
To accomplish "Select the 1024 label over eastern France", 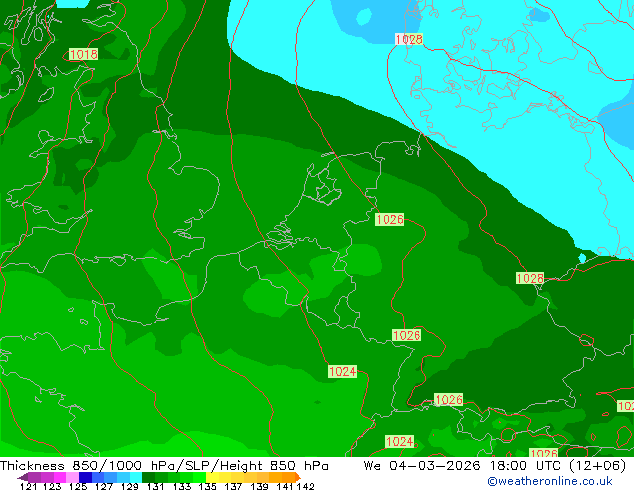I will pyautogui.click(x=342, y=372).
